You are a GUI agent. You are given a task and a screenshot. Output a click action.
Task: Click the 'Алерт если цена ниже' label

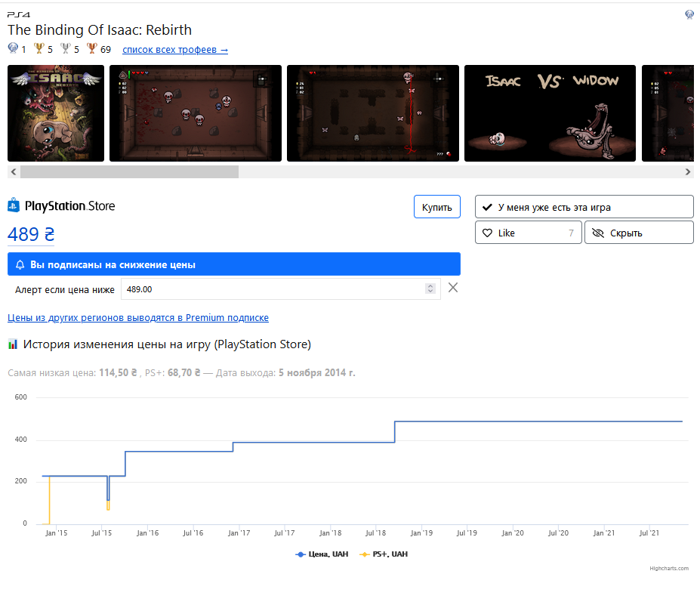[x=65, y=290]
